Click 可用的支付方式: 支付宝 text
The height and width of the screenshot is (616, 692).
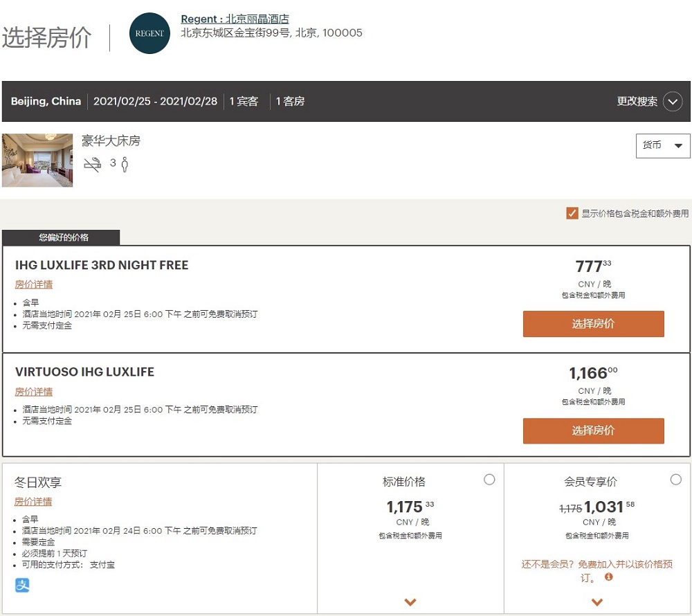pos(69,564)
